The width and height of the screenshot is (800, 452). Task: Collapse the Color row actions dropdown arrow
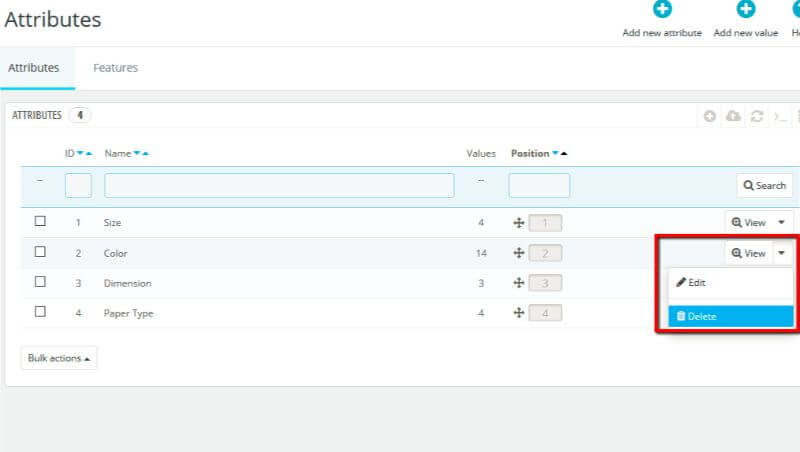point(782,253)
